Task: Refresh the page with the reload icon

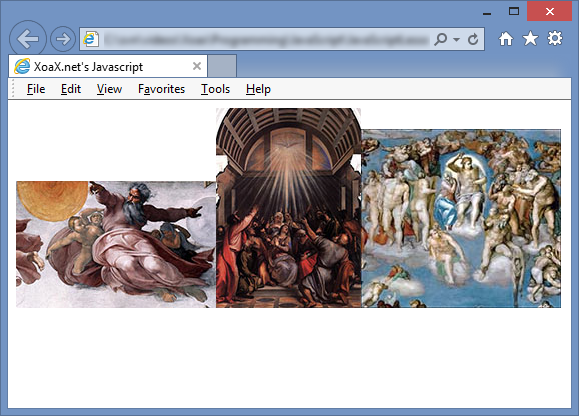Action: 473,39
